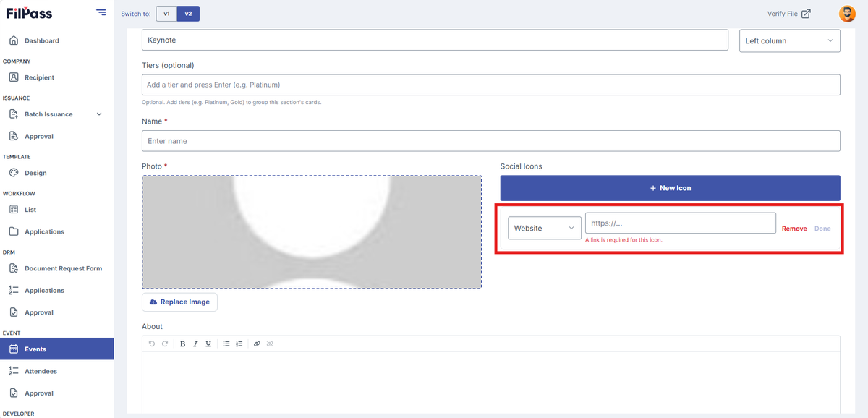868x418 pixels.
Task: Click Design palette icon
Action: coord(14,173)
